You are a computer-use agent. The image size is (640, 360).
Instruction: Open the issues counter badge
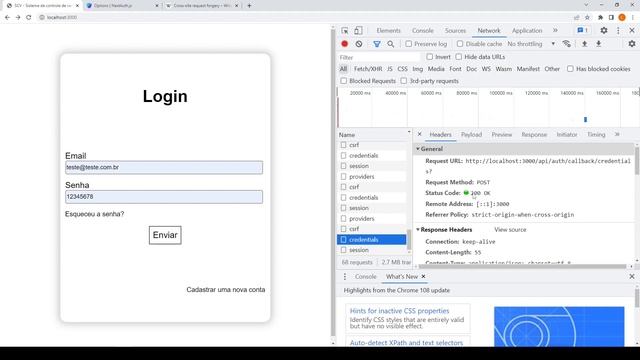(582, 31)
